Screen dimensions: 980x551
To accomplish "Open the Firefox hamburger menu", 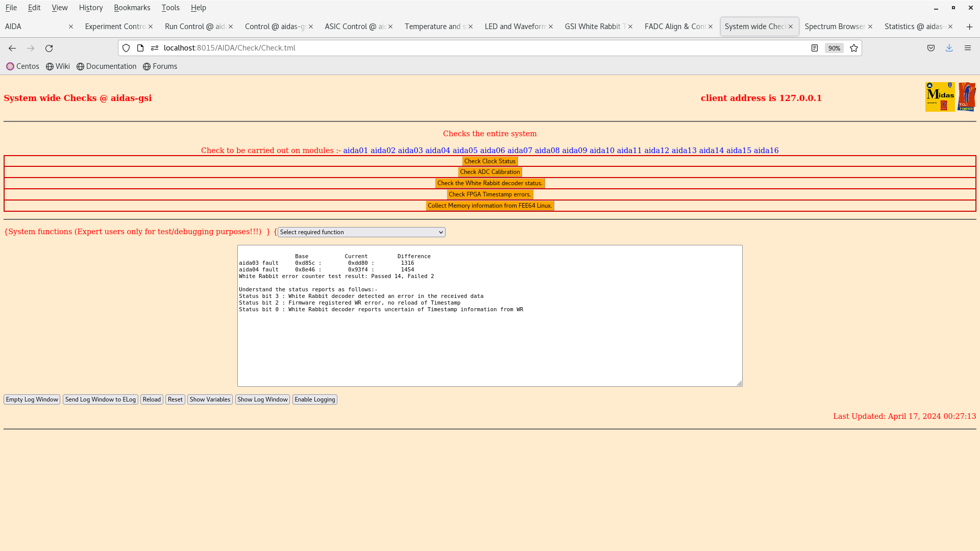I will click(967, 48).
